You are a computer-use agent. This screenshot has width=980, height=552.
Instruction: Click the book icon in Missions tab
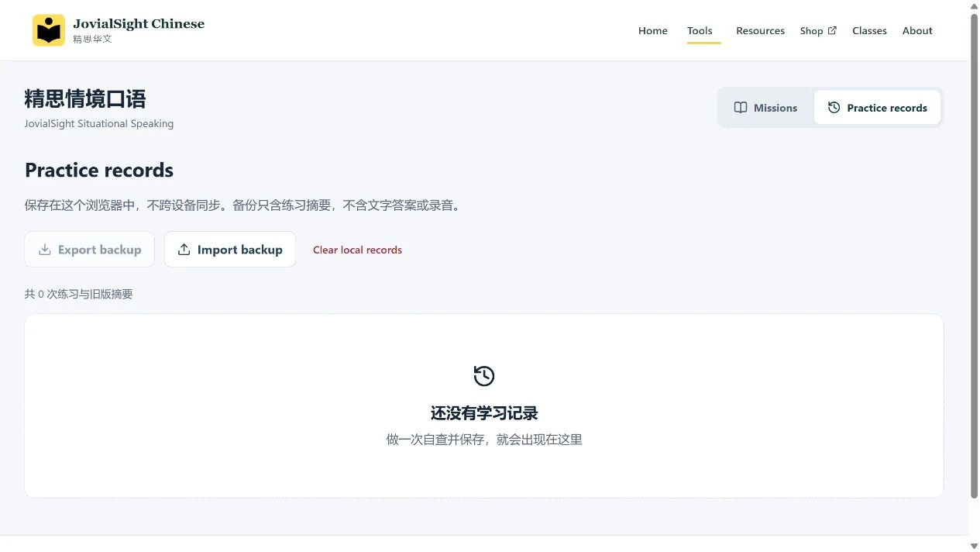[x=741, y=108]
